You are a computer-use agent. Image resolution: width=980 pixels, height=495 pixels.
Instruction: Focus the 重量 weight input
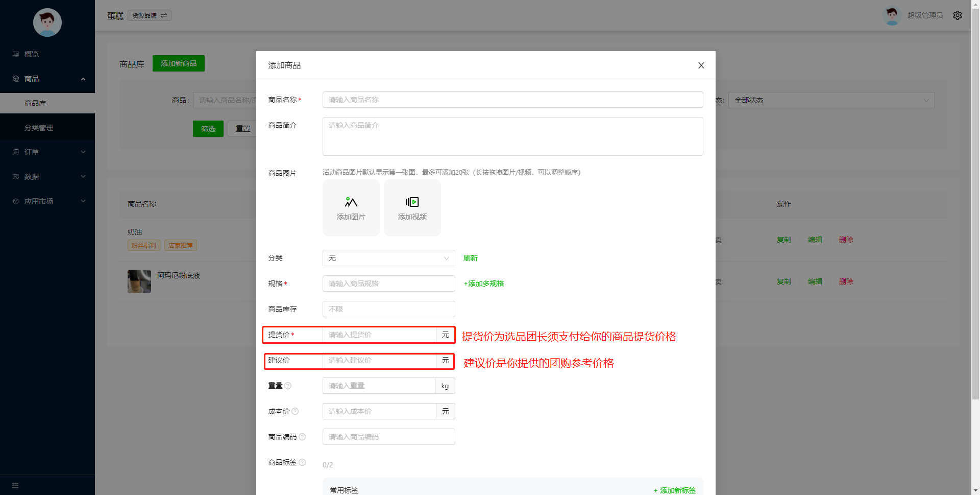click(x=379, y=386)
